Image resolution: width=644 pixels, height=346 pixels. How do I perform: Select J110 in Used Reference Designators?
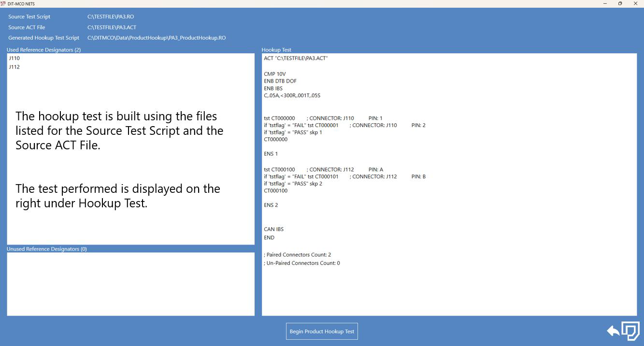(14, 58)
